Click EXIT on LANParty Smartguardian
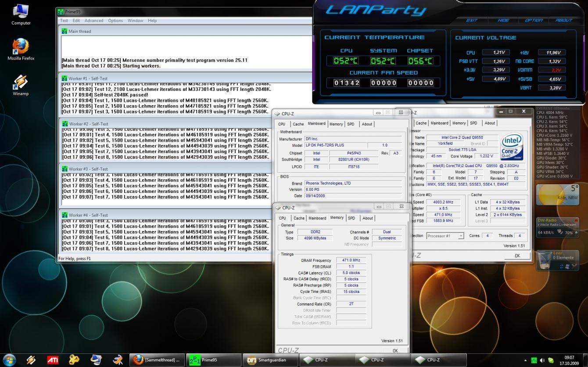Image resolution: width=588 pixels, height=367 pixels. pyautogui.click(x=472, y=20)
